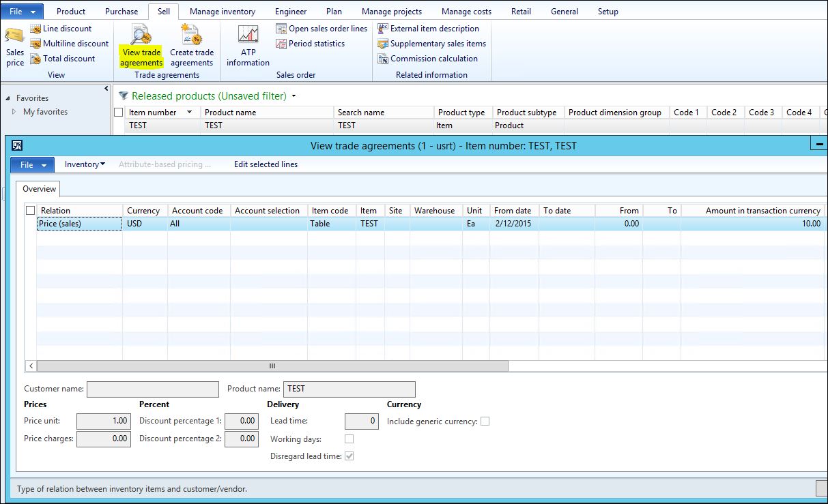Image resolution: width=828 pixels, height=504 pixels.
Task: Click Supplementary sales items icon
Action: 383,44
